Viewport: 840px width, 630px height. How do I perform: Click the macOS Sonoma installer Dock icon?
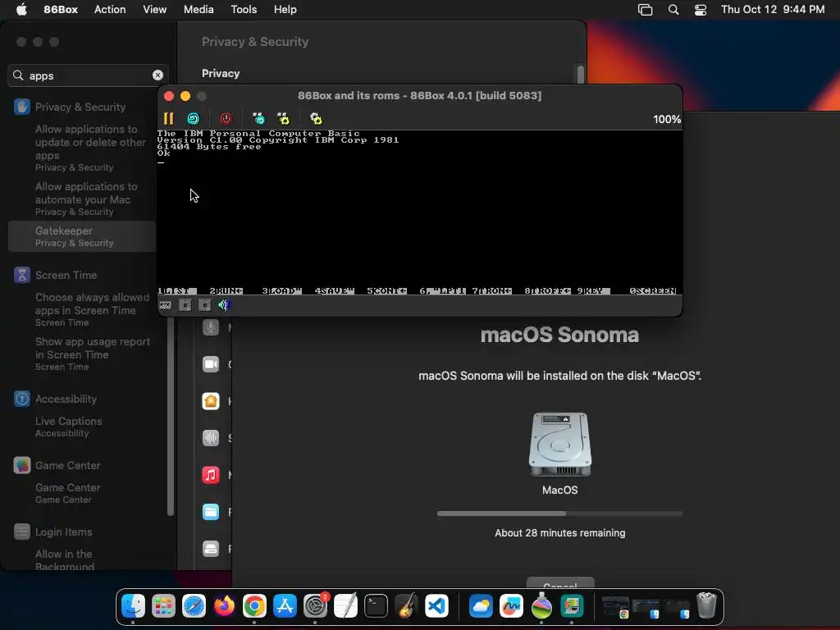point(541,606)
